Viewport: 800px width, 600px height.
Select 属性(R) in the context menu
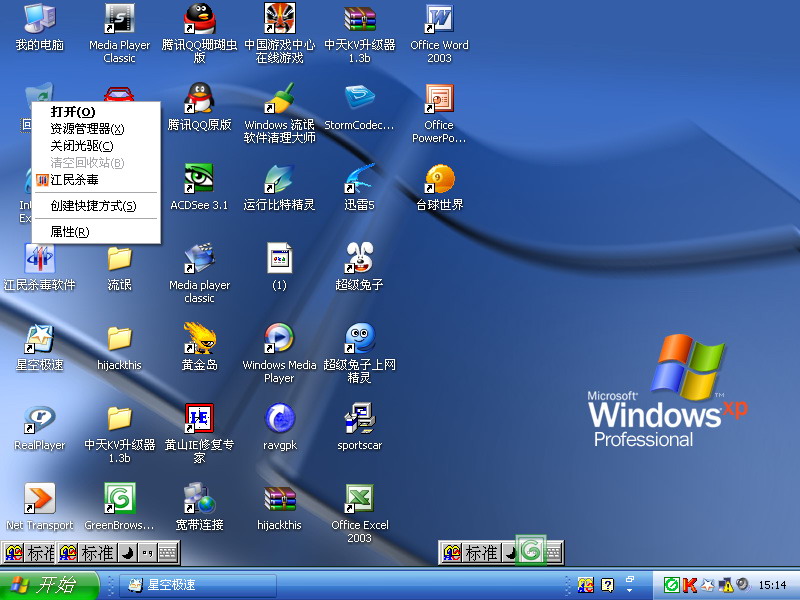click(x=70, y=232)
